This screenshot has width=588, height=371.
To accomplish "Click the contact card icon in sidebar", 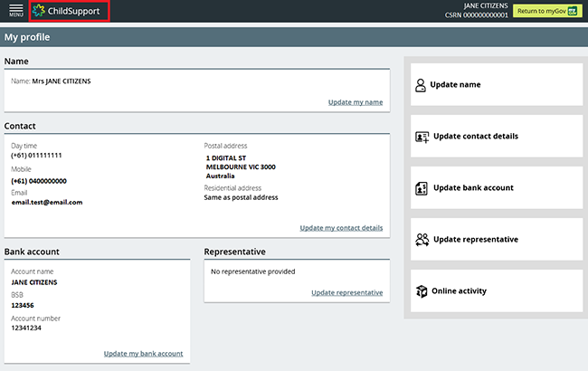I will coord(422,137).
